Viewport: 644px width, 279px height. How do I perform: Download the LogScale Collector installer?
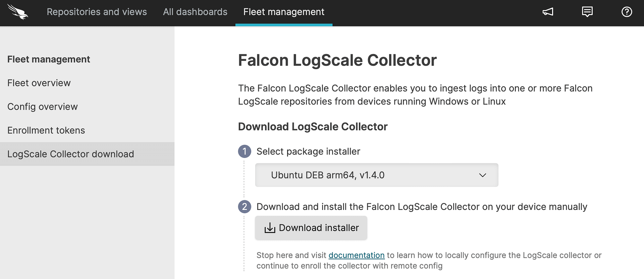pos(311,228)
